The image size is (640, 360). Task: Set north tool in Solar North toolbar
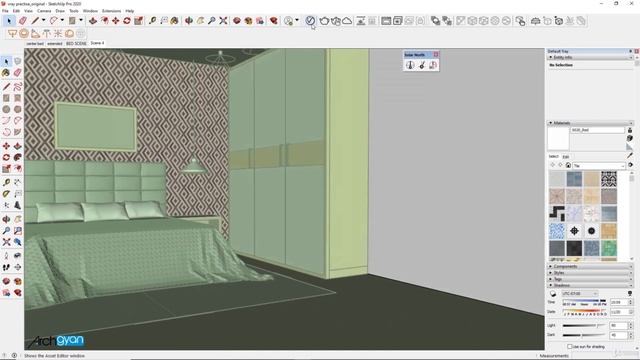[422, 65]
